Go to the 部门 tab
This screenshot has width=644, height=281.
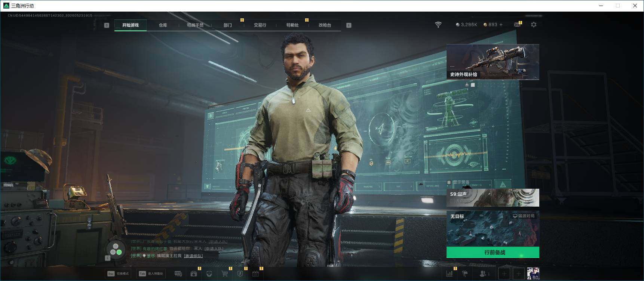[x=228, y=25]
